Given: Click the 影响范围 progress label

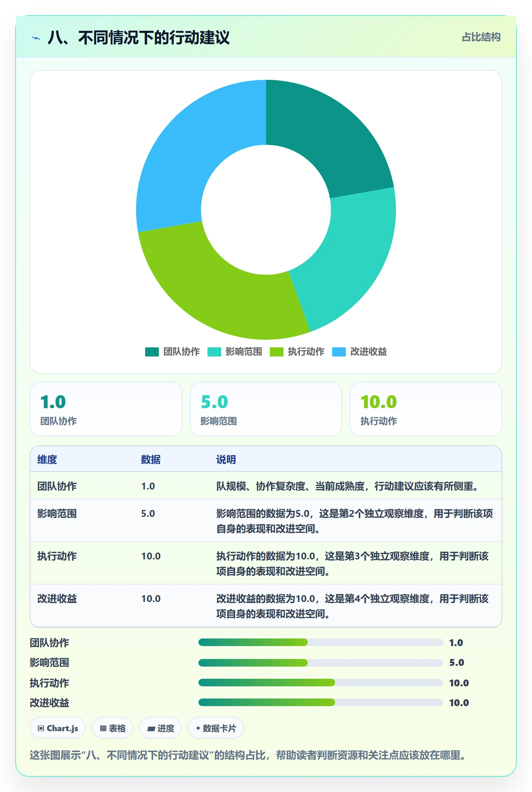Looking at the screenshot, I should tap(49, 662).
